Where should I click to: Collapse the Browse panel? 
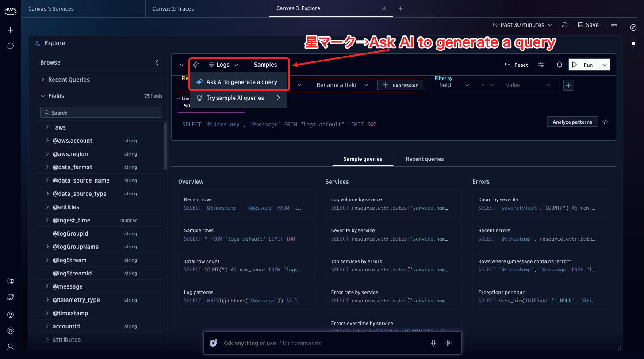point(157,62)
